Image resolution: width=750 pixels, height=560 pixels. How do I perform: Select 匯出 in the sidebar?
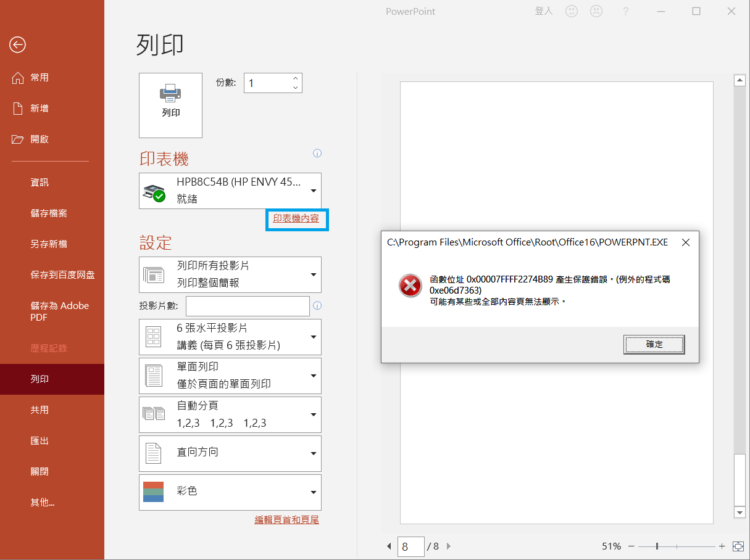tap(52, 440)
